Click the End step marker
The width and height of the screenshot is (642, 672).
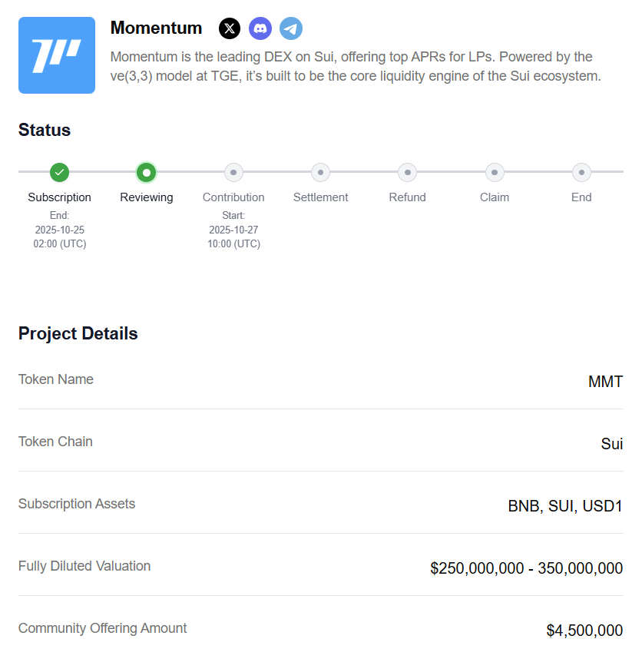(581, 172)
